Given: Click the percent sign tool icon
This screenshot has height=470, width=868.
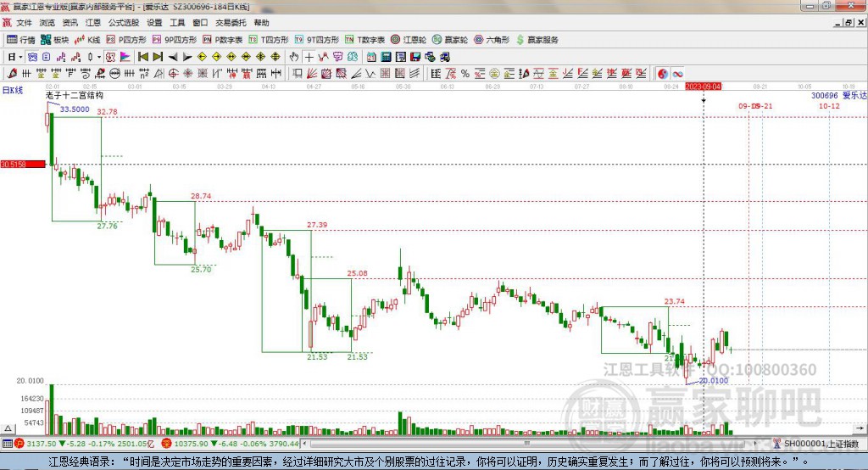Looking at the screenshot, I should pyautogui.click(x=465, y=73).
